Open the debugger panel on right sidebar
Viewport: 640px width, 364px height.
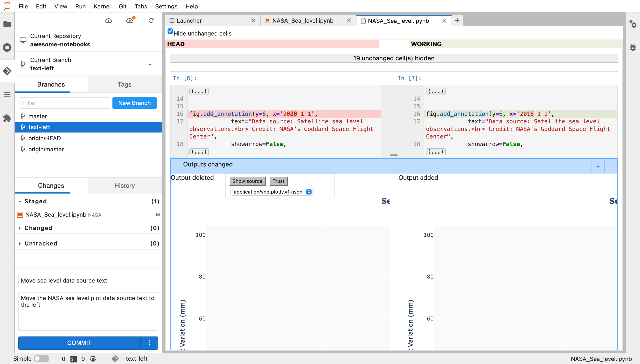click(x=633, y=47)
